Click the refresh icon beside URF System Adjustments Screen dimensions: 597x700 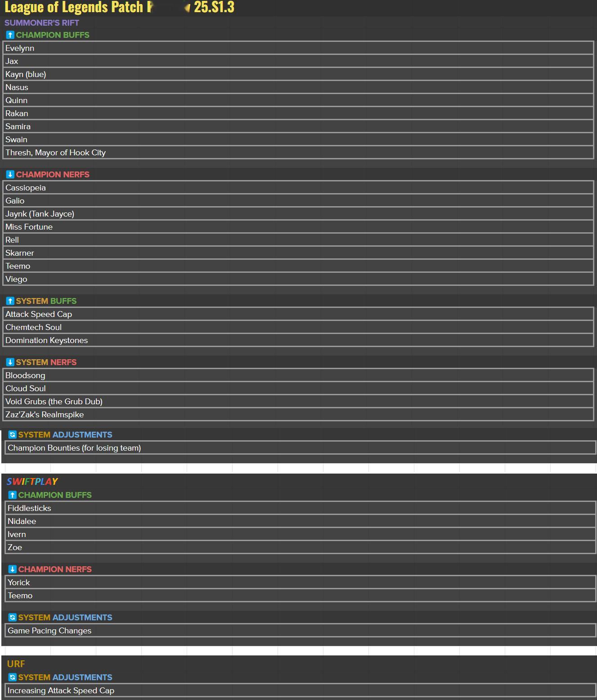(13, 677)
